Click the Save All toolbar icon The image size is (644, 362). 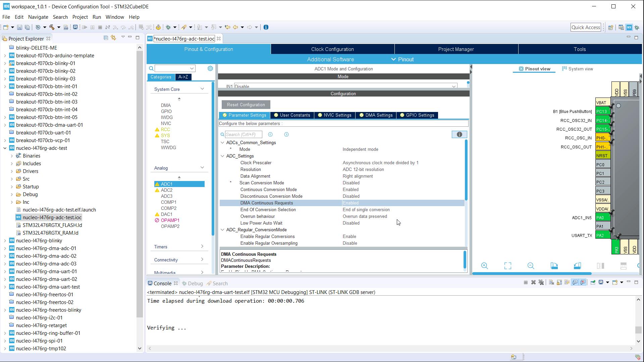[x=27, y=27]
